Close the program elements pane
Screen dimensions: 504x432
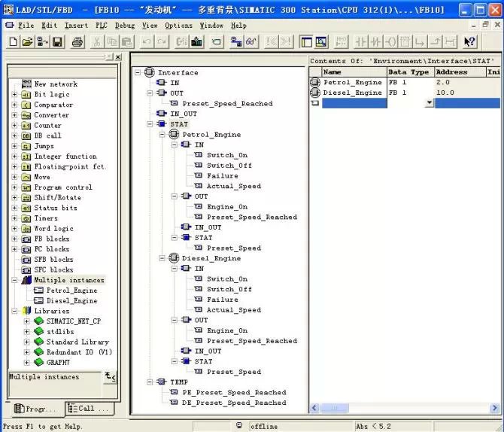118,57
